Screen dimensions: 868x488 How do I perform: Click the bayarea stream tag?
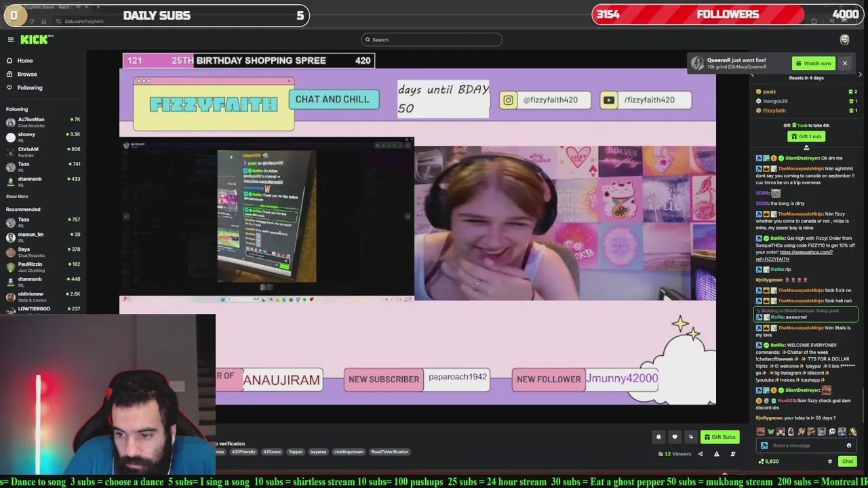(x=318, y=452)
